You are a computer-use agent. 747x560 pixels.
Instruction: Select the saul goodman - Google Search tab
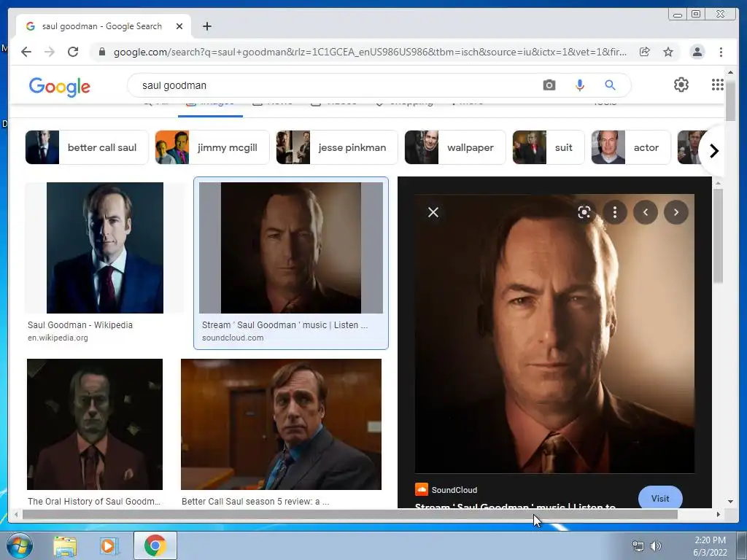pyautogui.click(x=104, y=26)
